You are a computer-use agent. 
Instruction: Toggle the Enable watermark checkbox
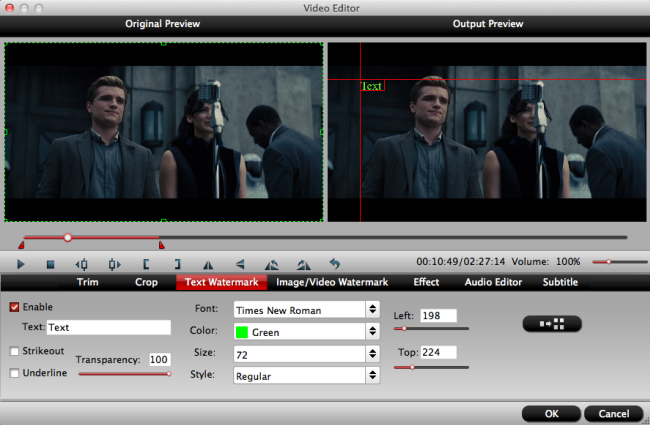point(15,307)
